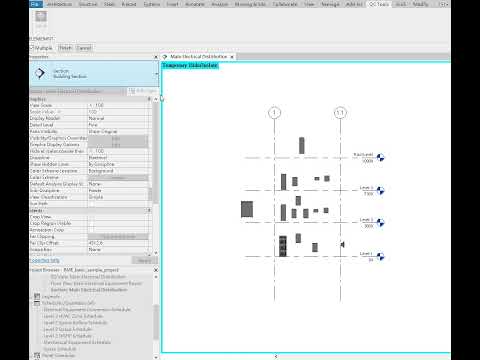Click the Section type icon in Properties

40,73
